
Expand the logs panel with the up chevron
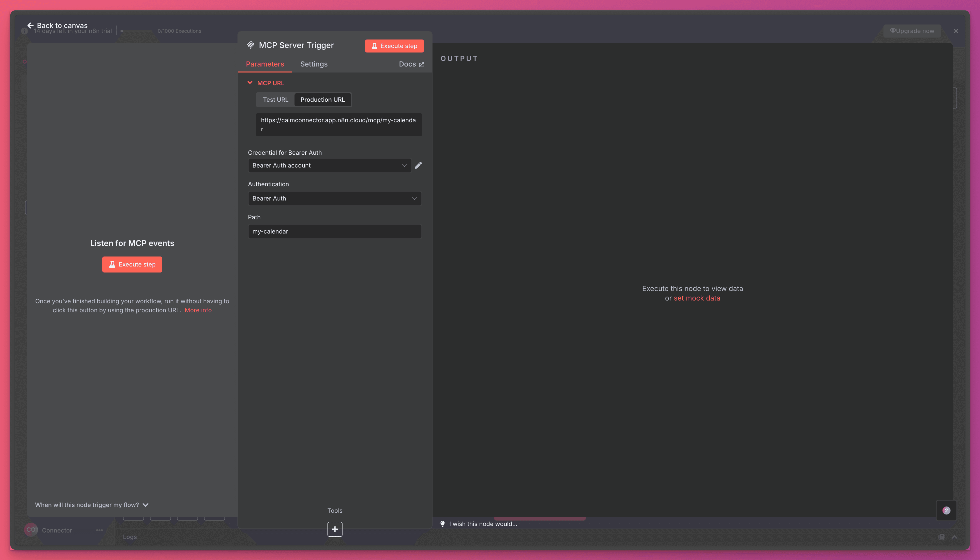pos(954,537)
